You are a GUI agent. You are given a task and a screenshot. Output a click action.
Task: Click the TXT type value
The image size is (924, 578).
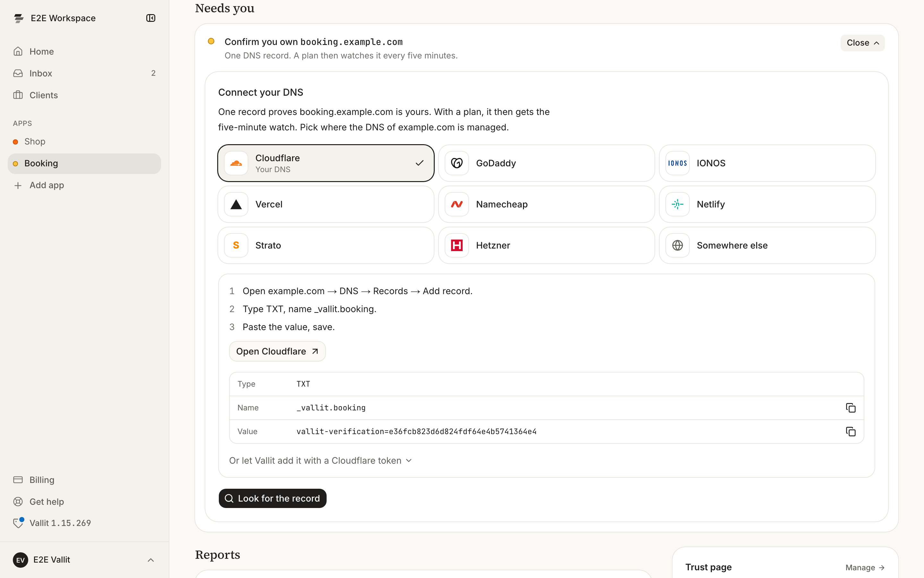[x=303, y=384]
